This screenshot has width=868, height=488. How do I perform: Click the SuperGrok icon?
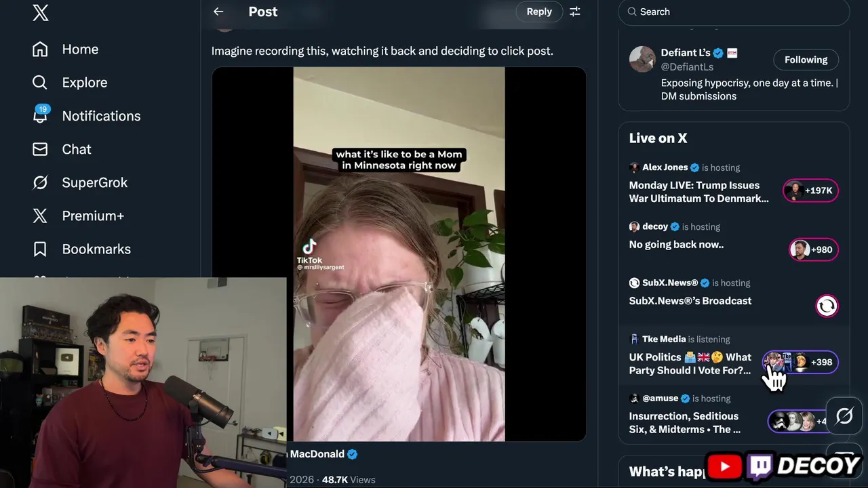pos(40,182)
